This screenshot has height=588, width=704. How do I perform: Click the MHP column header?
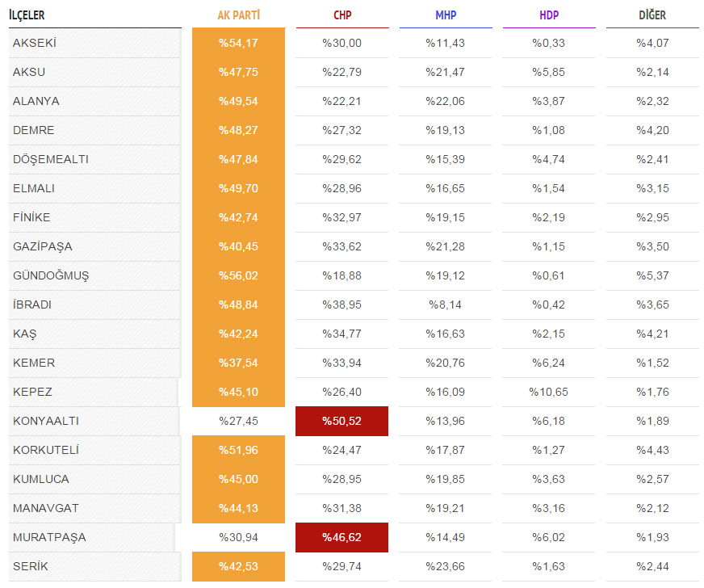pyautogui.click(x=446, y=15)
